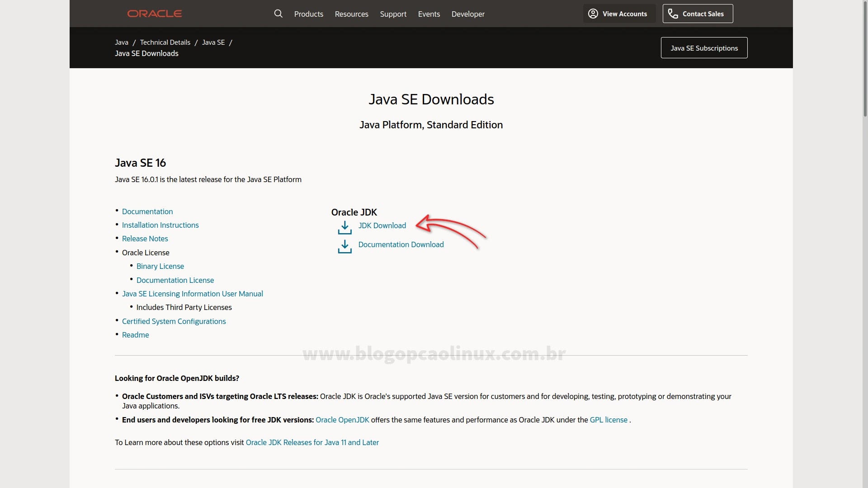The height and width of the screenshot is (488, 868).
Task: Click the page vertical scrollbar thumb
Action: point(865,59)
